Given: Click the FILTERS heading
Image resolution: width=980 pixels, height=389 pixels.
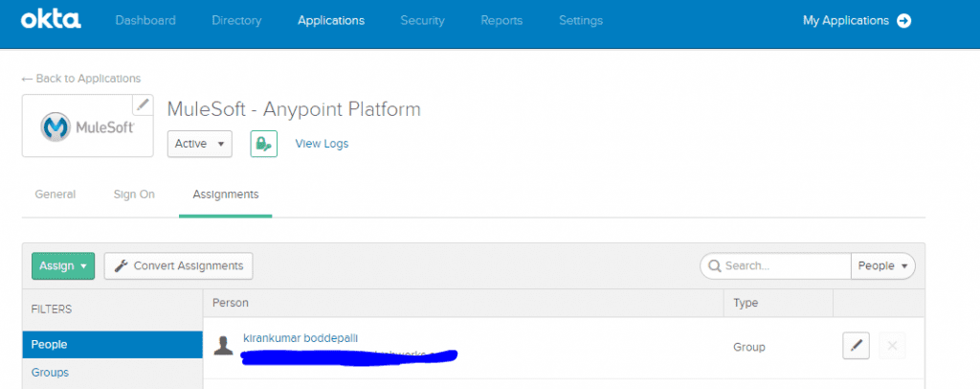Looking at the screenshot, I should click(x=52, y=309).
